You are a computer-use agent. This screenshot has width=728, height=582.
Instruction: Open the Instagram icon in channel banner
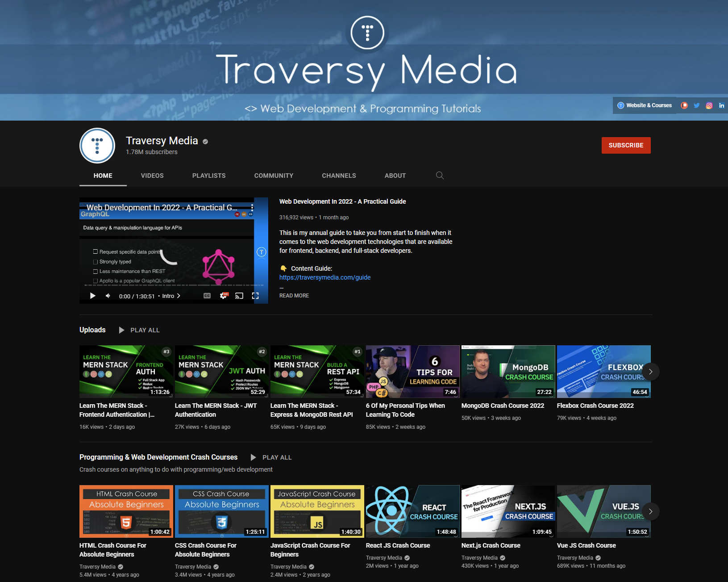pos(709,105)
